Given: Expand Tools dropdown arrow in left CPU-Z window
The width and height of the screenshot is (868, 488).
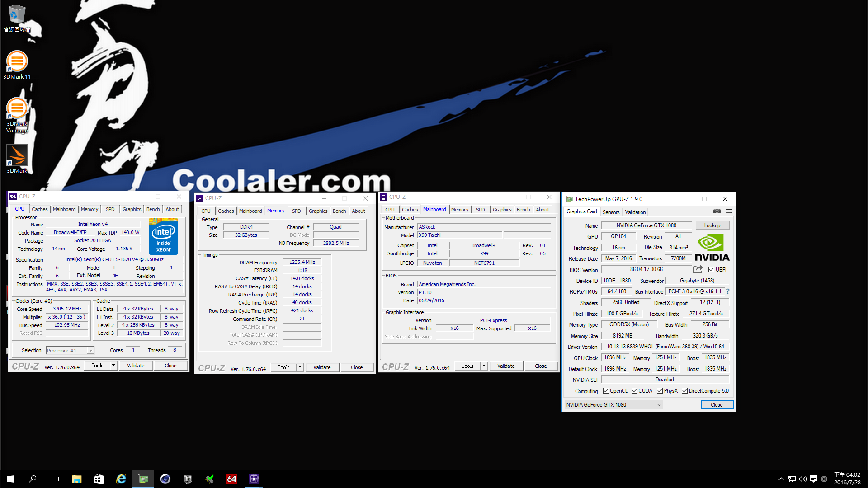Looking at the screenshot, I should 113,366.
